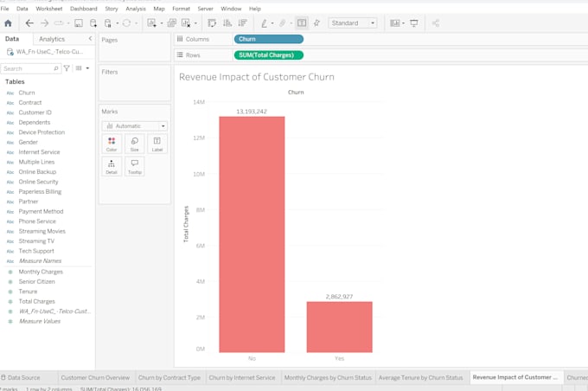
Task: Open Customer Churn Overview sheet tab
Action: tap(95, 377)
